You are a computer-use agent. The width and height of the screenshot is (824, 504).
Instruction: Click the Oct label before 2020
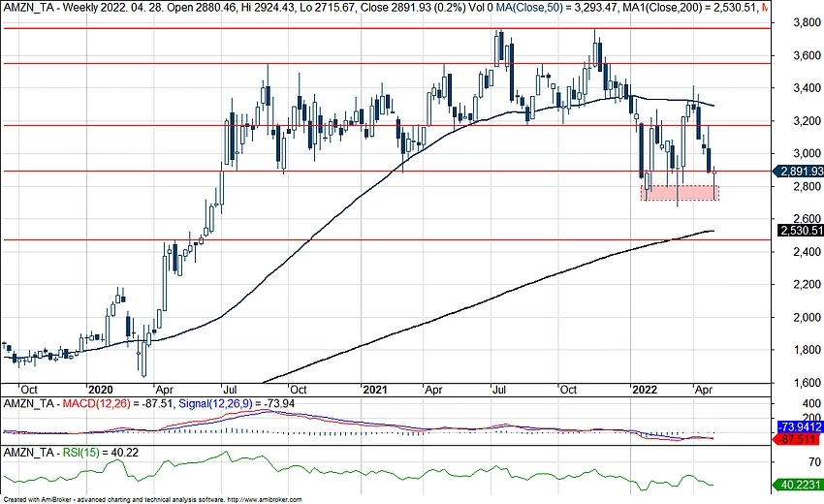click(x=28, y=390)
